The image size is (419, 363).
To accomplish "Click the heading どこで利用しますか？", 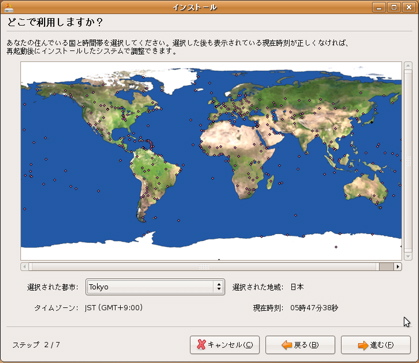I will [55, 23].
